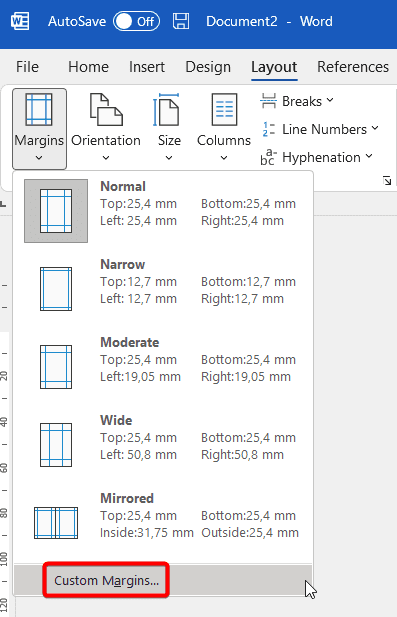397x617 pixels.
Task: Click the Size page icon
Action: click(x=166, y=109)
